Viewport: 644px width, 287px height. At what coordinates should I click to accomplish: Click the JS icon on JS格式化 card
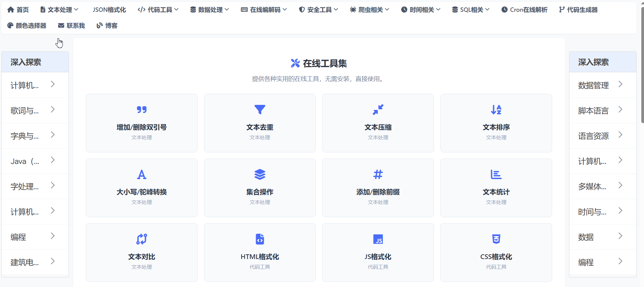pos(378,239)
